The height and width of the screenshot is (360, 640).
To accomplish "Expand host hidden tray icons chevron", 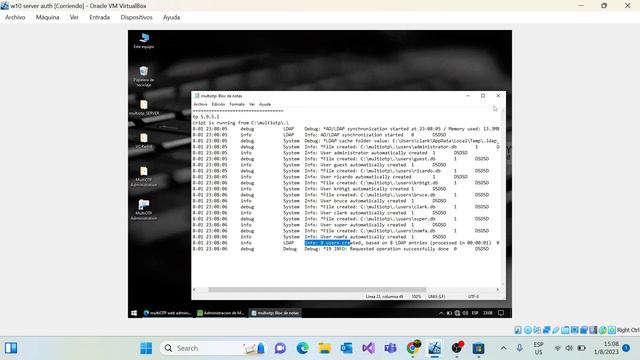I will [x=503, y=348].
